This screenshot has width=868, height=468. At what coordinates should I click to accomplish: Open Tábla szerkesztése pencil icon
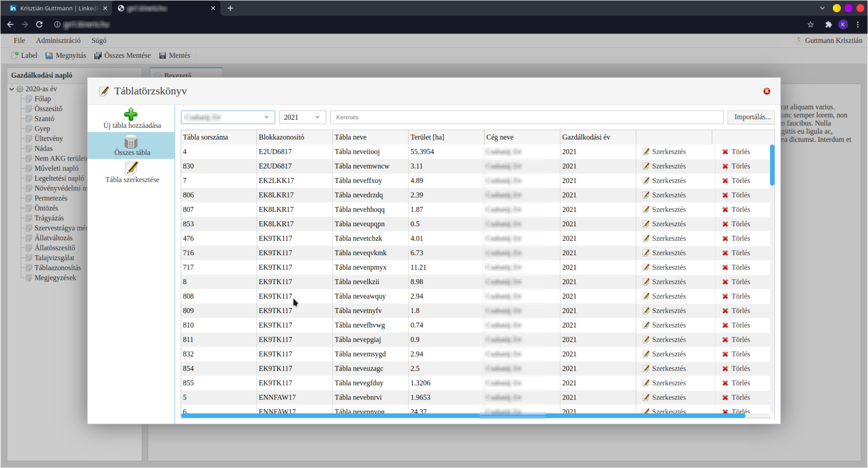tap(131, 168)
